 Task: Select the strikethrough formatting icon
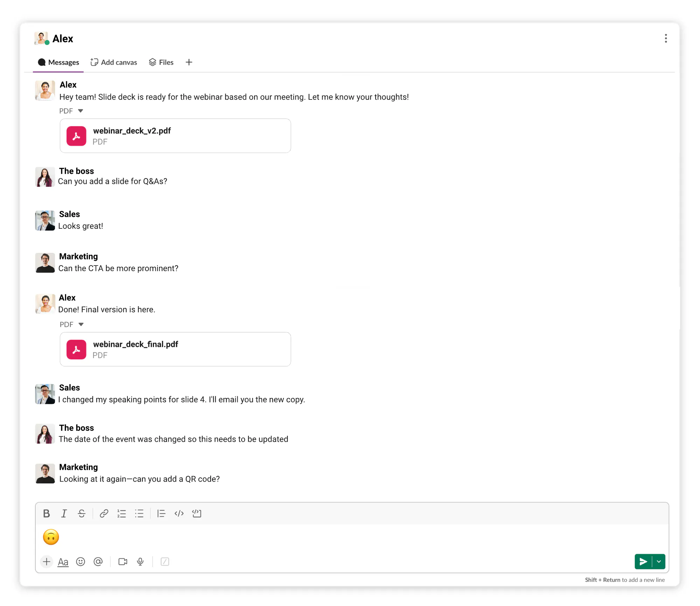pyautogui.click(x=82, y=514)
